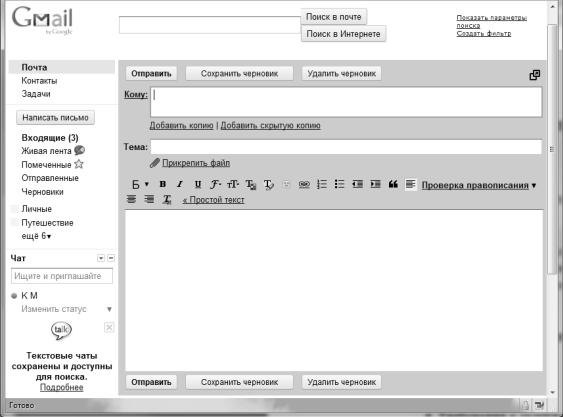Choose text highlight color tool
Image resolution: width=563 pixels, height=417 pixels.
coord(268,184)
